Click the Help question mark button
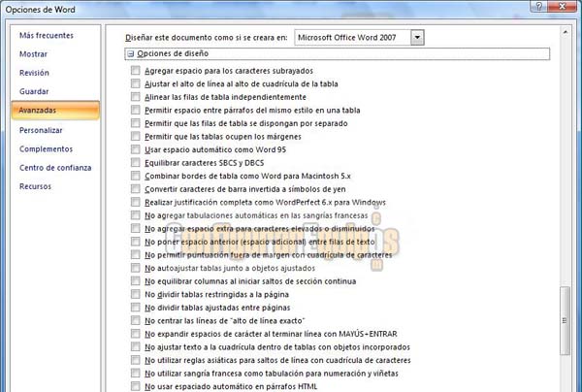582x392 pixels. 538,6
